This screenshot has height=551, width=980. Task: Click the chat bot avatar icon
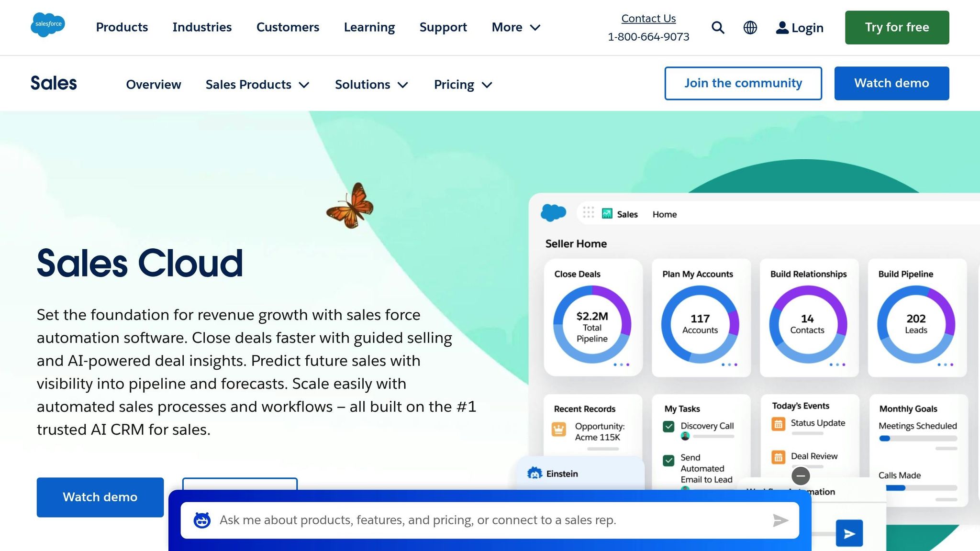[202, 520]
